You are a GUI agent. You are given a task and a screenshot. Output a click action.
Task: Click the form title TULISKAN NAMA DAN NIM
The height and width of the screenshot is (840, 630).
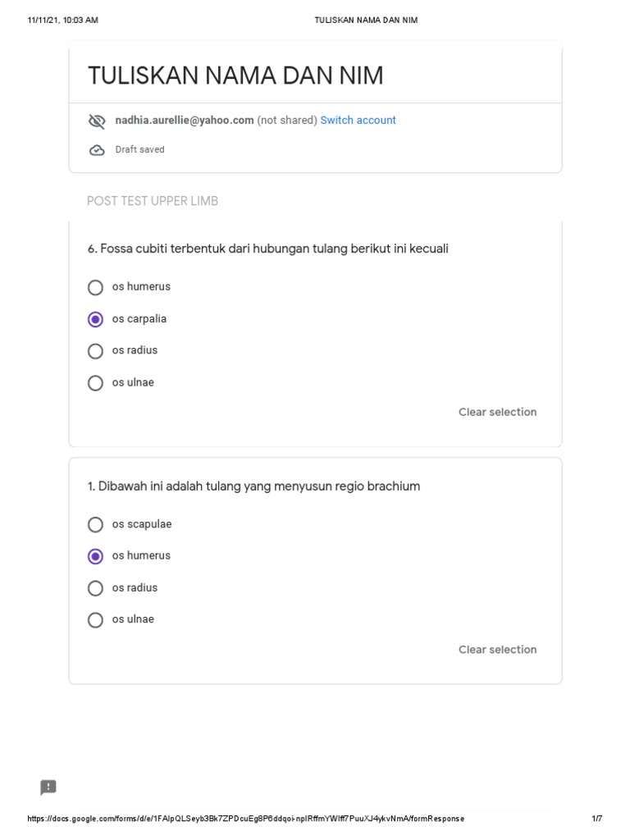(x=235, y=76)
